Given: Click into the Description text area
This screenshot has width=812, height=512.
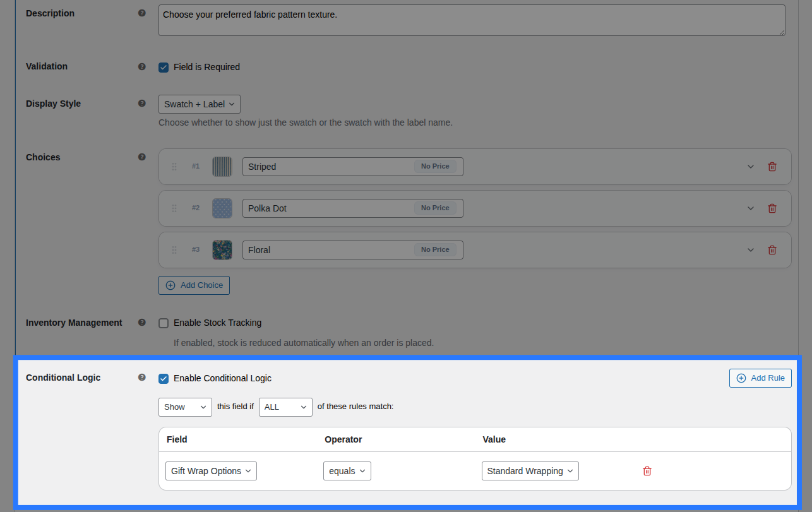Looking at the screenshot, I should [x=472, y=20].
